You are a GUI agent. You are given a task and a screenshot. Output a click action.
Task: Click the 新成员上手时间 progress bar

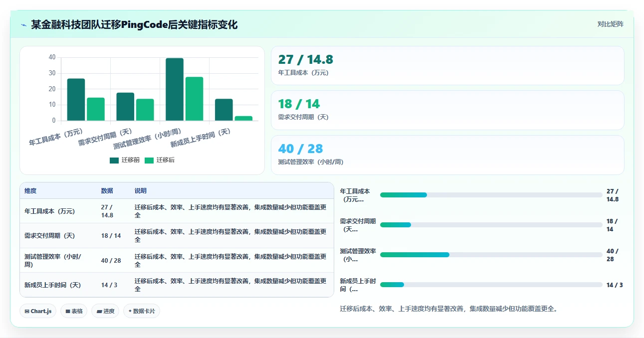click(491, 285)
